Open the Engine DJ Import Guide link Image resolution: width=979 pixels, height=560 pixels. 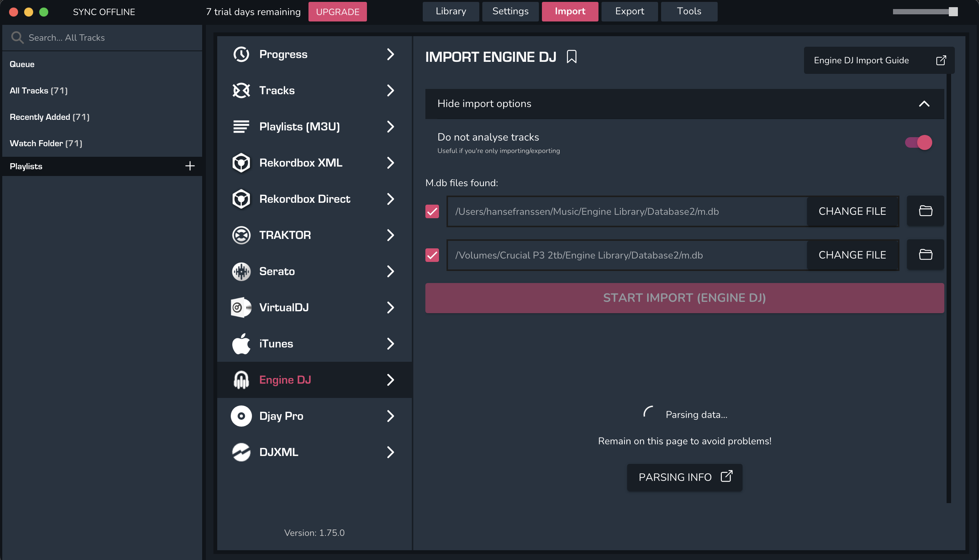879,60
